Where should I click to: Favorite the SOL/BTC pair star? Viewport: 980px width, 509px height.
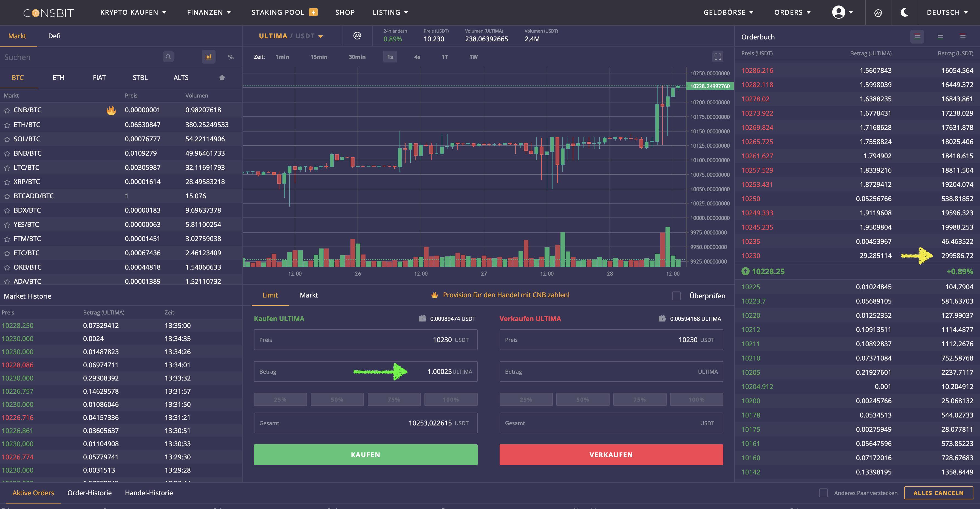click(7, 139)
